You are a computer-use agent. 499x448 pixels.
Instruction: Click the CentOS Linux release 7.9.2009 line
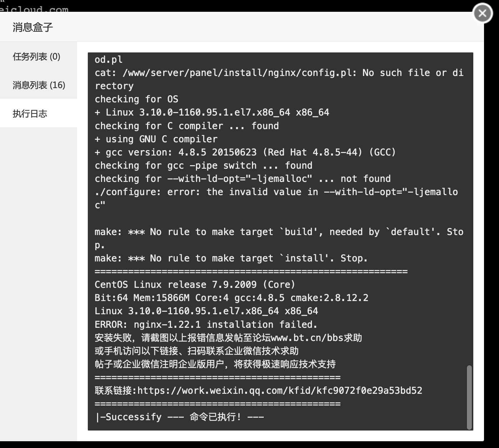point(195,285)
